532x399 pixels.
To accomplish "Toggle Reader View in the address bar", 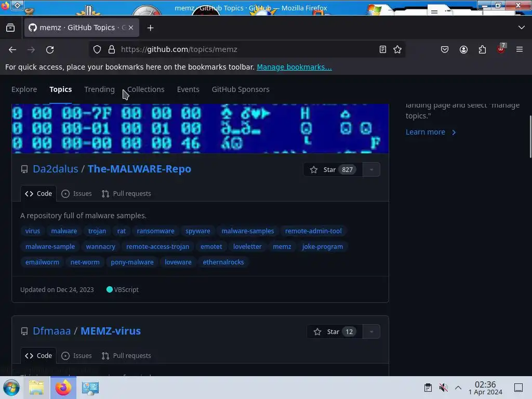I will pyautogui.click(x=383, y=49).
